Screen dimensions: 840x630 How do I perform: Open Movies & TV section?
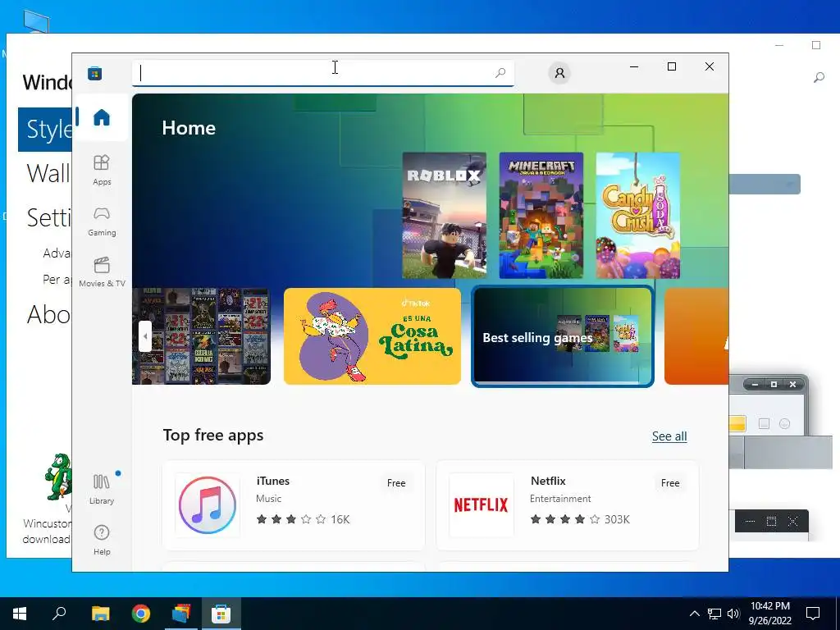101,272
